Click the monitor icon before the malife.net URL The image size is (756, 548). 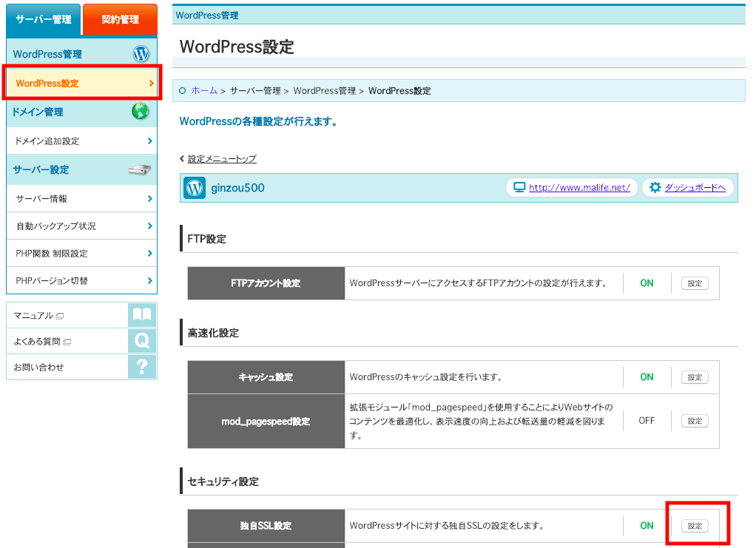point(519,188)
